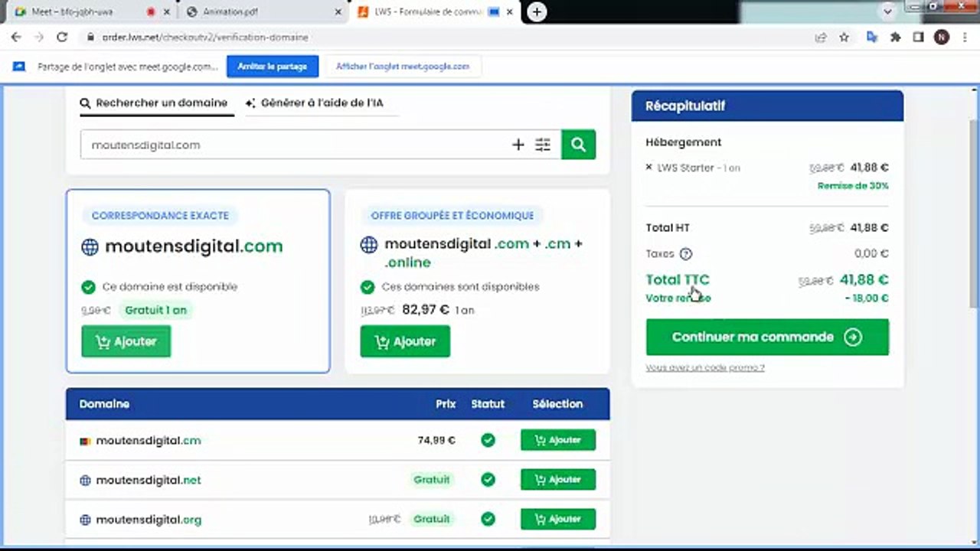
Task: Close the LWS order form tab
Action: click(510, 12)
